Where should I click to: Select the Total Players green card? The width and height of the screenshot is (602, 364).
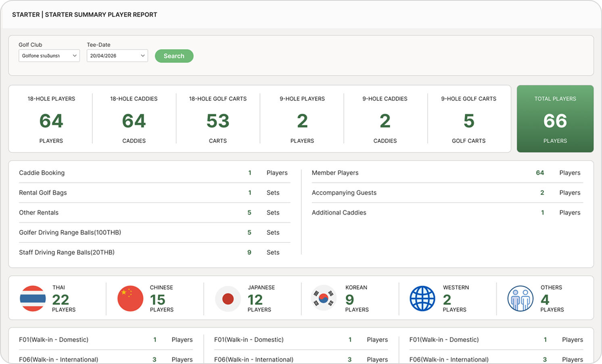(555, 119)
